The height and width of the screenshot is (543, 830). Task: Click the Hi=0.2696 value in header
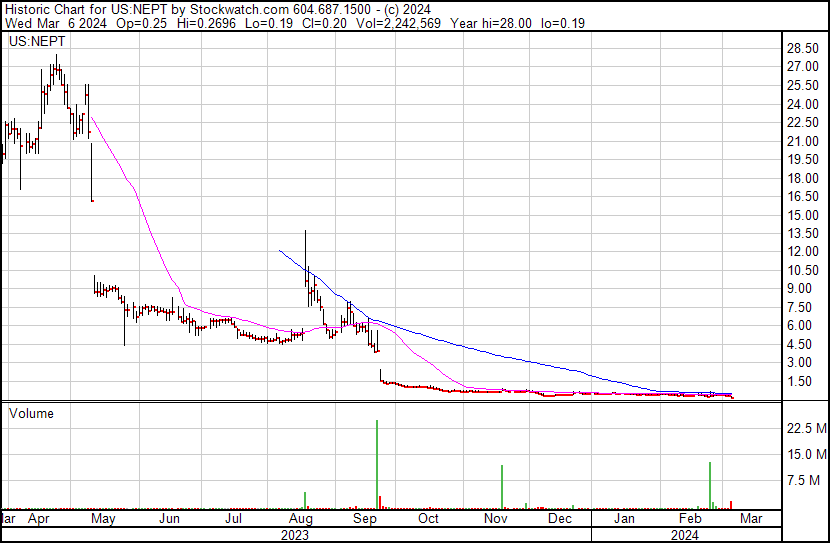pyautogui.click(x=206, y=23)
